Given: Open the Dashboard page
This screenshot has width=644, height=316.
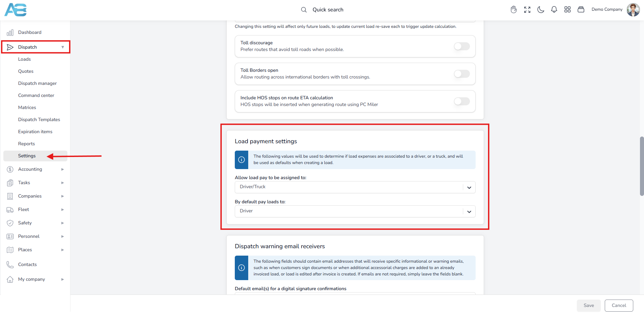Looking at the screenshot, I should point(30,33).
